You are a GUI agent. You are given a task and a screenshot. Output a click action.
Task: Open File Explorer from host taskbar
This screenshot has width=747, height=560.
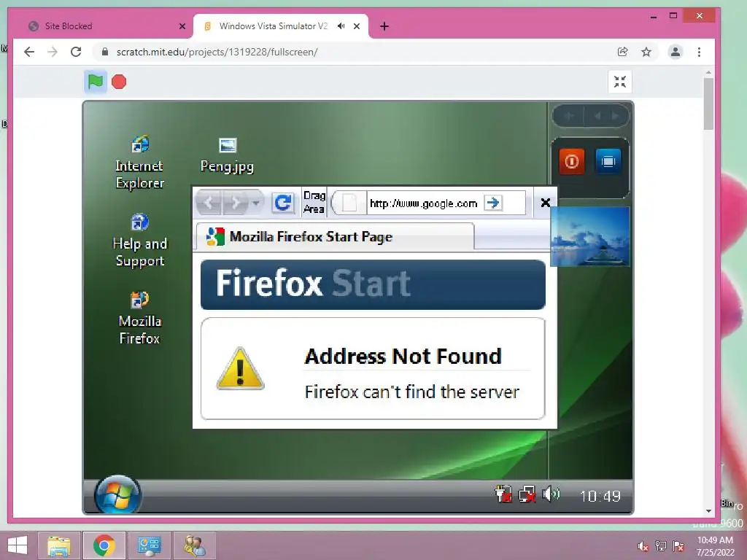point(58,545)
